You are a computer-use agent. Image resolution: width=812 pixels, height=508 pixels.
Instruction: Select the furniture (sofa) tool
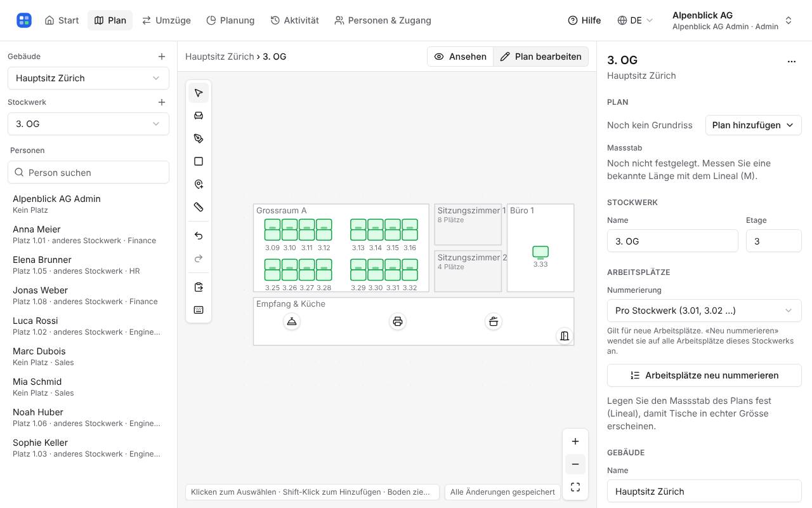click(199, 116)
